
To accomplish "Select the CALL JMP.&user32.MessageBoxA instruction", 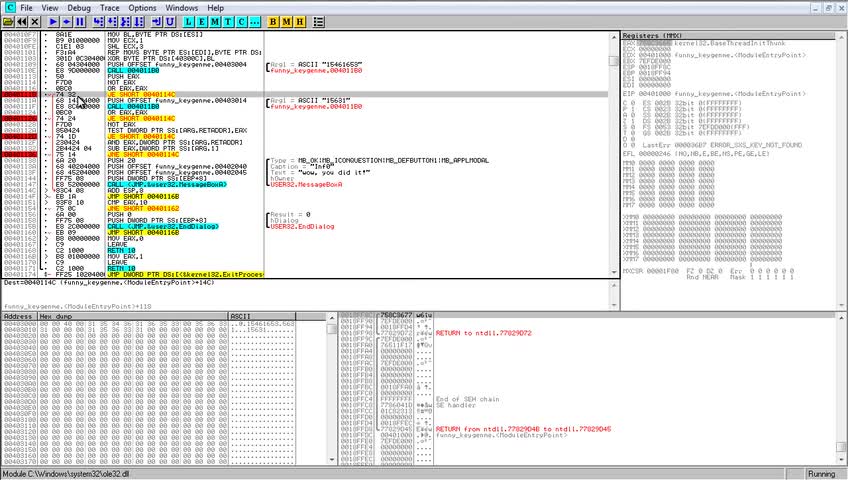I will [x=167, y=184].
